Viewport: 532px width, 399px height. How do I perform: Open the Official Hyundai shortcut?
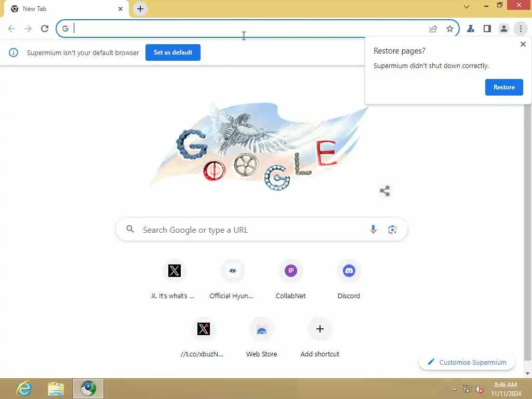232,279
